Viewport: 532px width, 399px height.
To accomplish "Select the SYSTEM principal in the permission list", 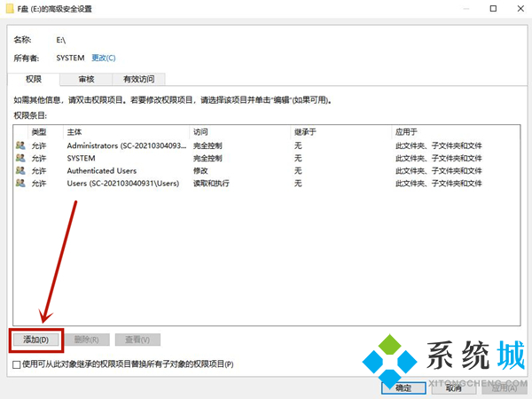I will [81, 158].
